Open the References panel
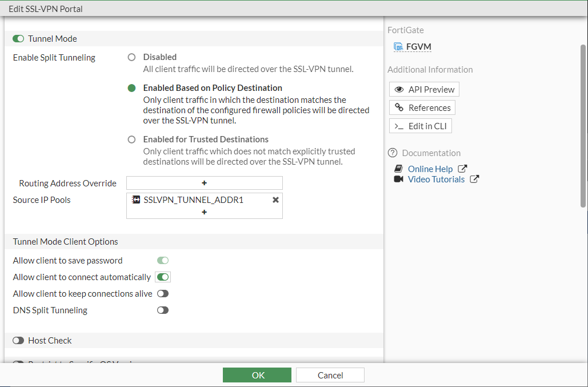Viewport: 588px width, 387px height. (x=422, y=107)
